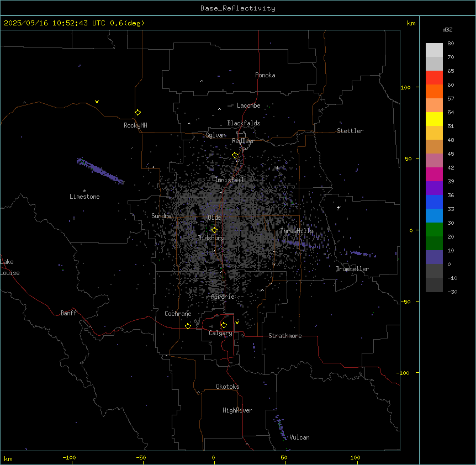This screenshot has height=465, width=476.
Task: Select the yellow diamond marker beside Cochrane
Action: pos(188,326)
